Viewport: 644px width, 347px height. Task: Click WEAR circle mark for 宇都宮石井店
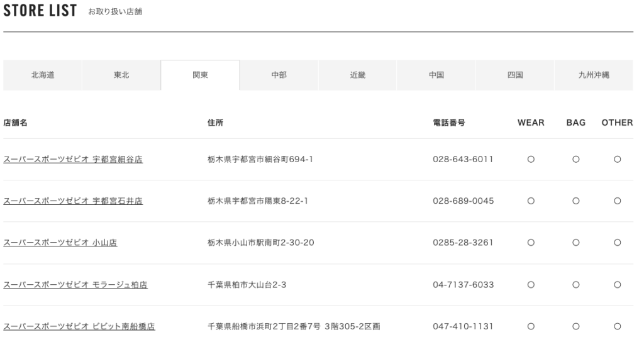coord(531,201)
